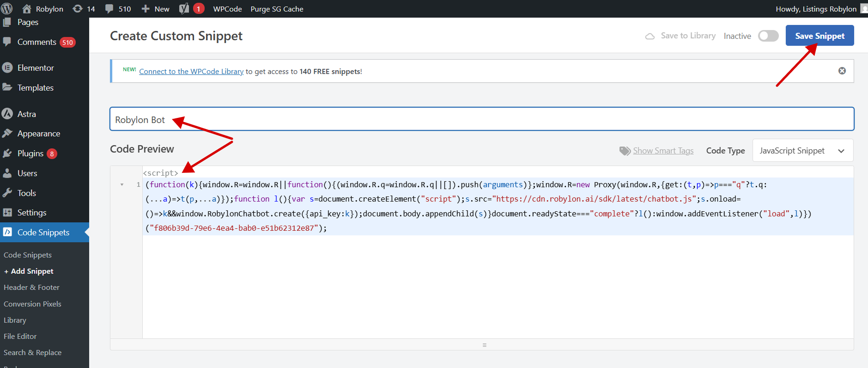Click the Appearance paintbrush icon
The image size is (868, 368).
pyautogui.click(x=7, y=134)
